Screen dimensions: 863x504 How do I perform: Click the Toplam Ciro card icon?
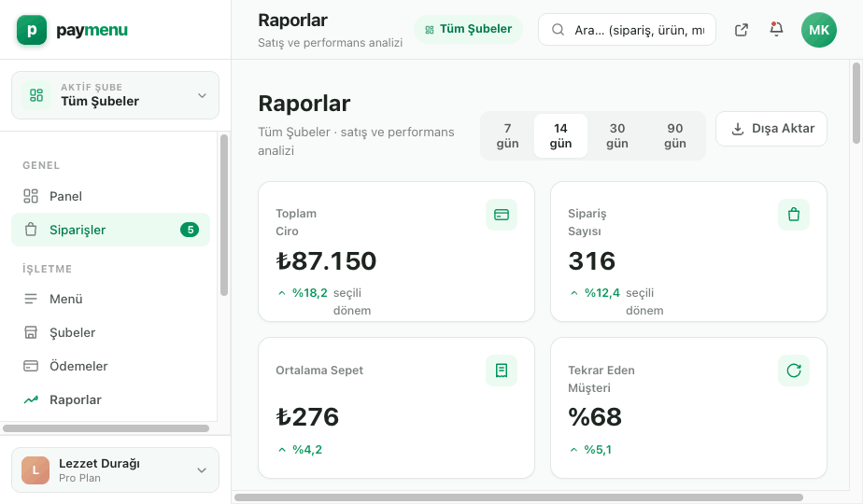(502, 215)
